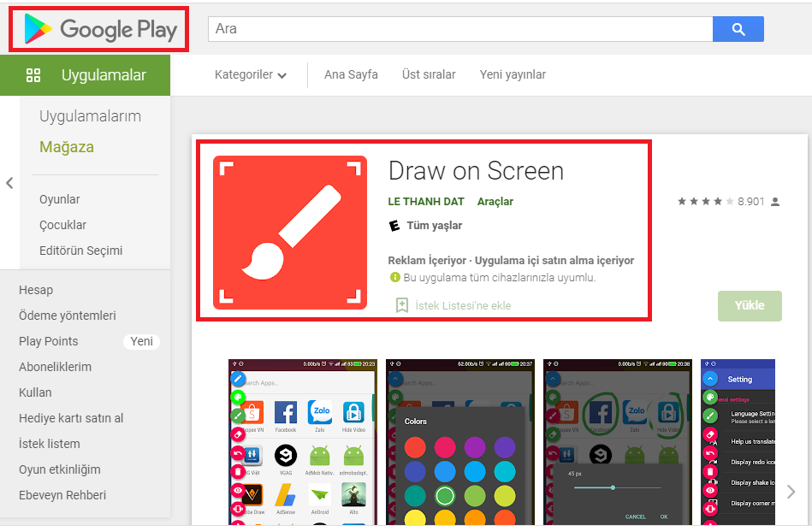The height and width of the screenshot is (531, 812).
Task: Open Play Points link
Action: [x=48, y=341]
